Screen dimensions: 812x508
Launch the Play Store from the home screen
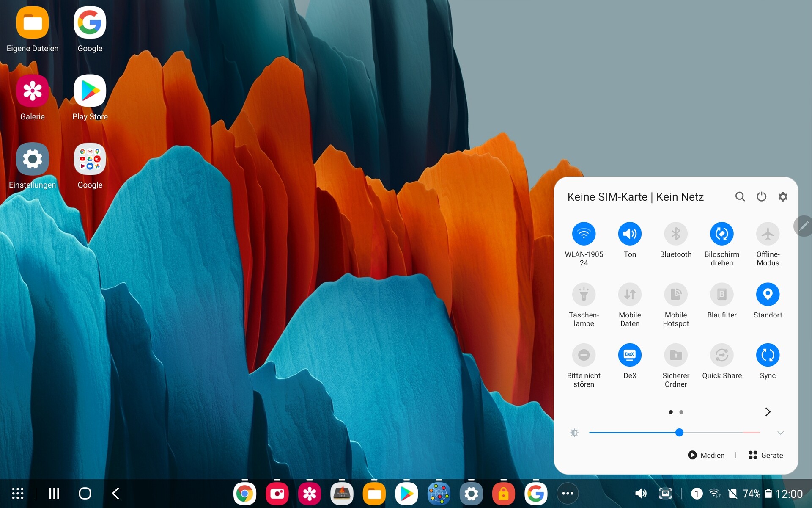click(90, 90)
